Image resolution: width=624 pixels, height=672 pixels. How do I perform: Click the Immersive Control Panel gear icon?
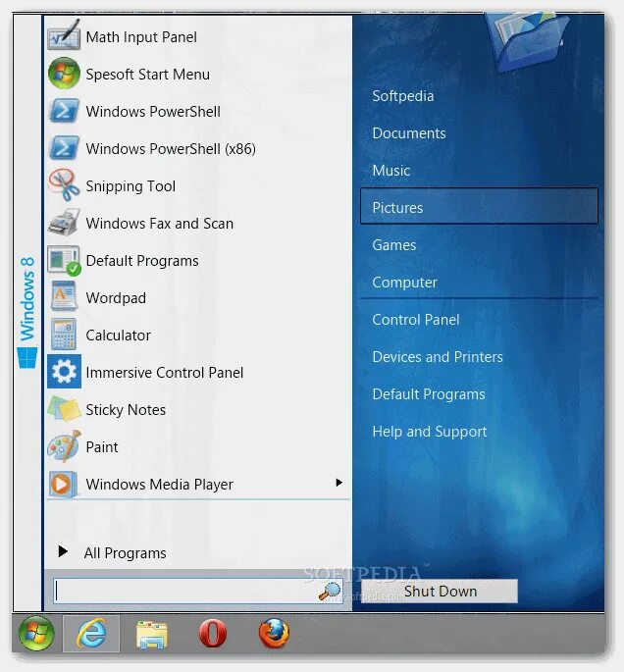[64, 372]
